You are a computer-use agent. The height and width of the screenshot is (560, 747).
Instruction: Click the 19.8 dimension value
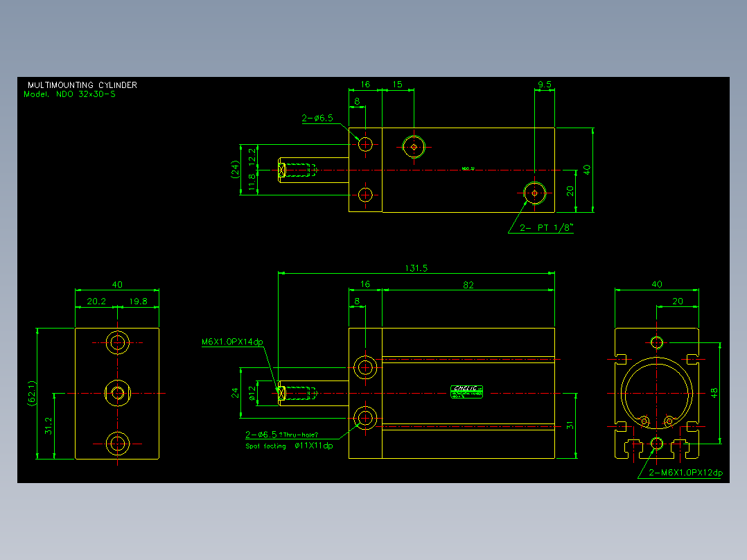click(138, 301)
